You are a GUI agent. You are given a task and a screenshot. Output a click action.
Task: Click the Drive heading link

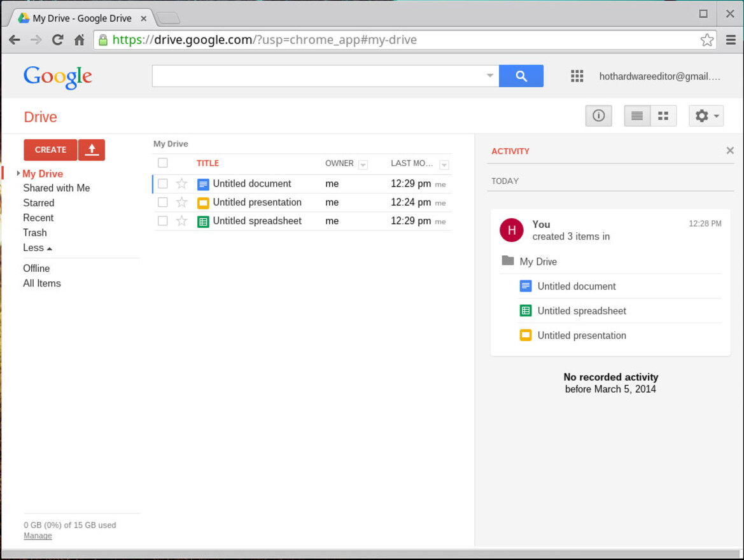pyautogui.click(x=40, y=117)
